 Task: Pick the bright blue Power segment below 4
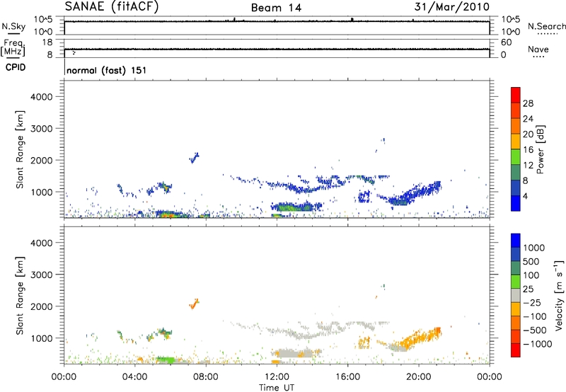516,203
